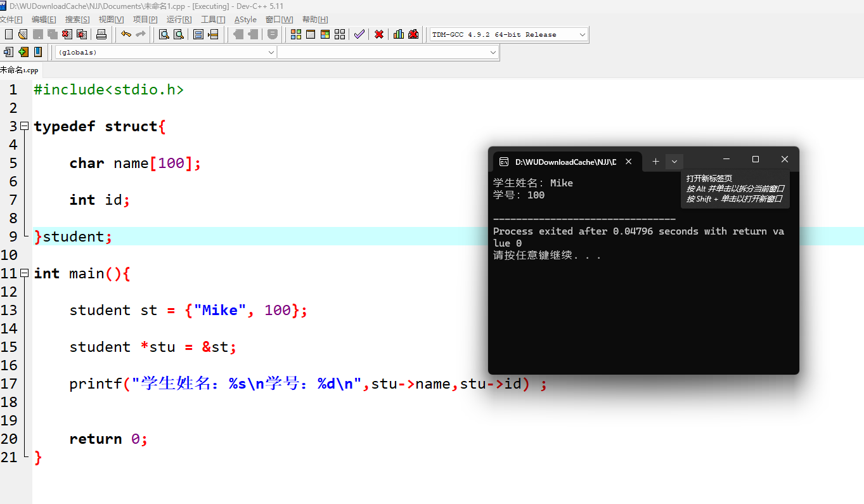Screen dimensions: 864x504
Task: Open the 搜索[S] menu
Action: [x=77, y=20]
